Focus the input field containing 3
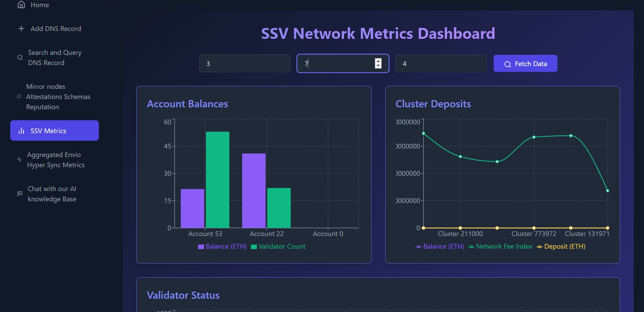 coord(245,63)
